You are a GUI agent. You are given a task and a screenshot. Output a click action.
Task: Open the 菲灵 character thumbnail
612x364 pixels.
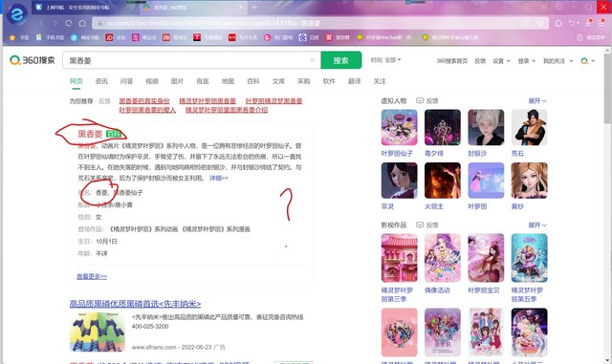399,181
